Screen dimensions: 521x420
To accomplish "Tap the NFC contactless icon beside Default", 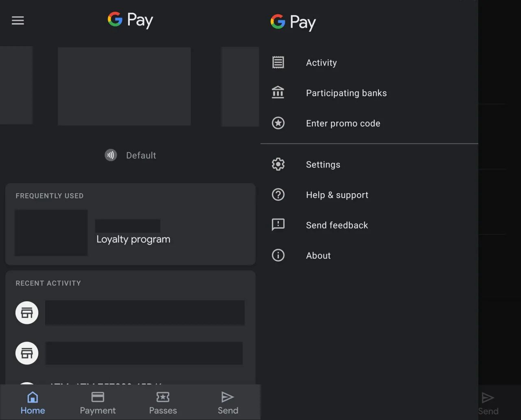I will tap(111, 155).
